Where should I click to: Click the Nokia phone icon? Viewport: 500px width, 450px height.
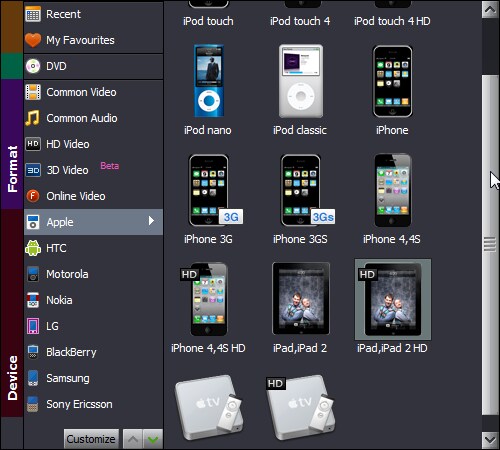click(x=33, y=300)
